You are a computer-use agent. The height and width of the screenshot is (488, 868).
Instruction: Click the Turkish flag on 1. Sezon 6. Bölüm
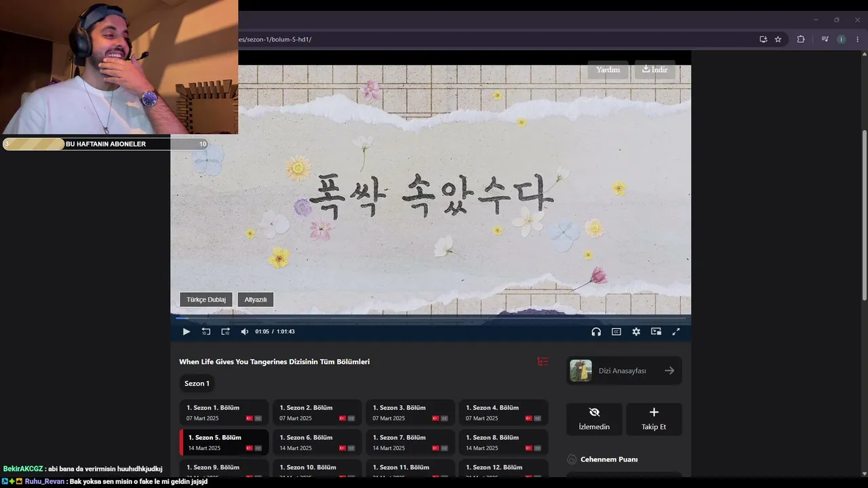[x=342, y=449]
